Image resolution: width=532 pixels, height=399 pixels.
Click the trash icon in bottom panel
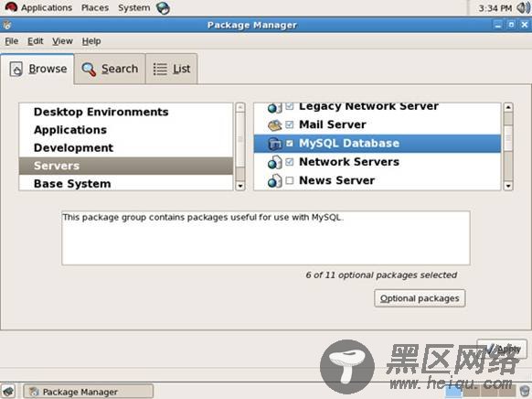(x=525, y=391)
